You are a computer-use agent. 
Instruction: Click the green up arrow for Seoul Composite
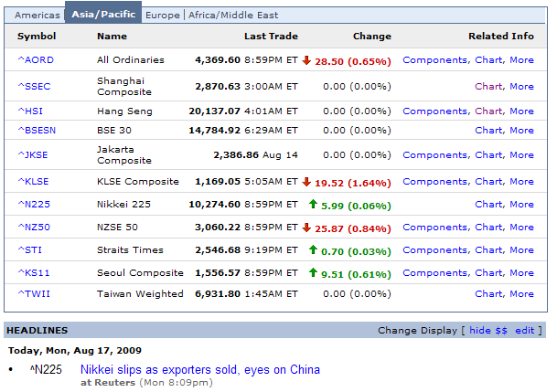pos(313,272)
